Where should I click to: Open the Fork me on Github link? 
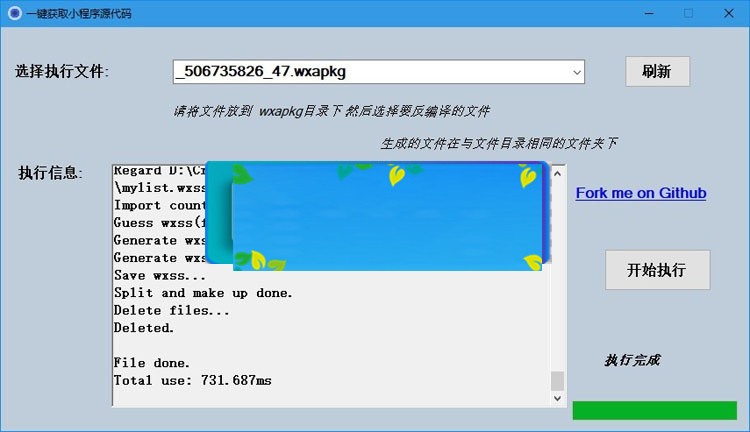coord(640,193)
